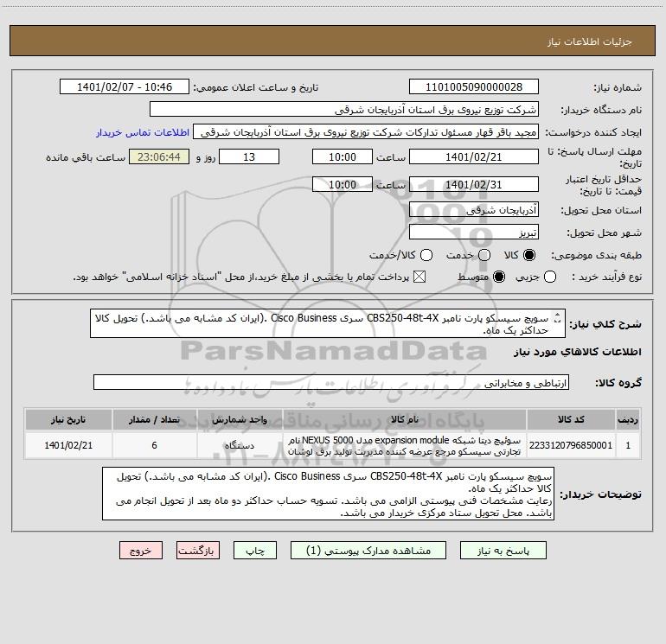This screenshot has height=644, width=666.
Task: Click the announcement date field 1401/02/07 - 10:46
Action: (125, 86)
